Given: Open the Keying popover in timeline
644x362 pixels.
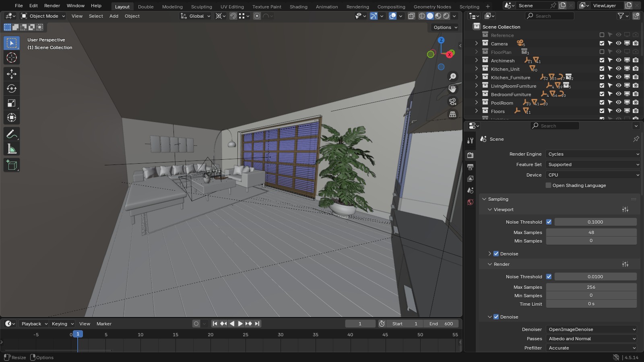Looking at the screenshot, I should (x=62, y=324).
